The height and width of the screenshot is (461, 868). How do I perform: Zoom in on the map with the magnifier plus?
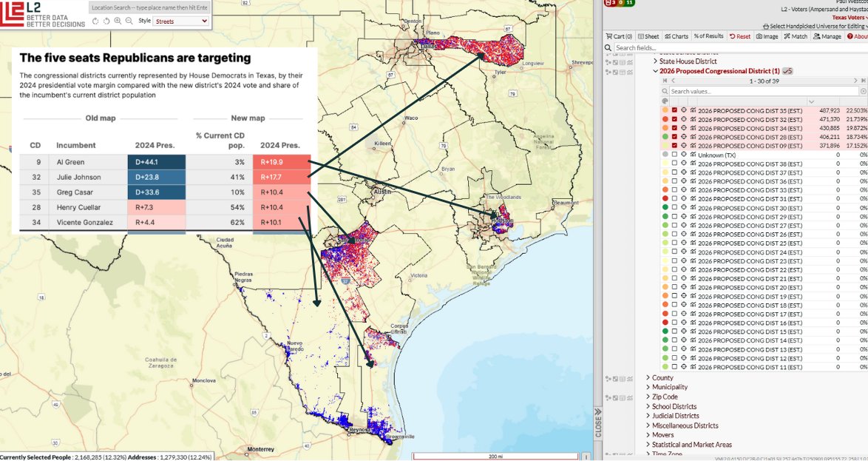tap(118, 21)
